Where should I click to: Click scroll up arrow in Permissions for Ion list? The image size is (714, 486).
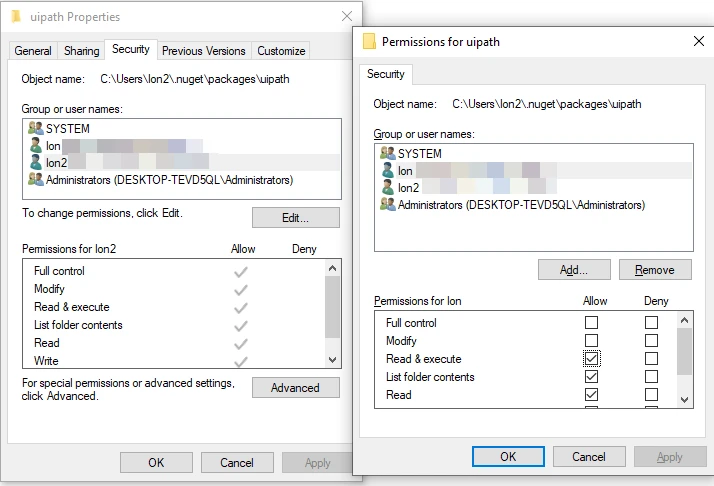pyautogui.click(x=684, y=320)
